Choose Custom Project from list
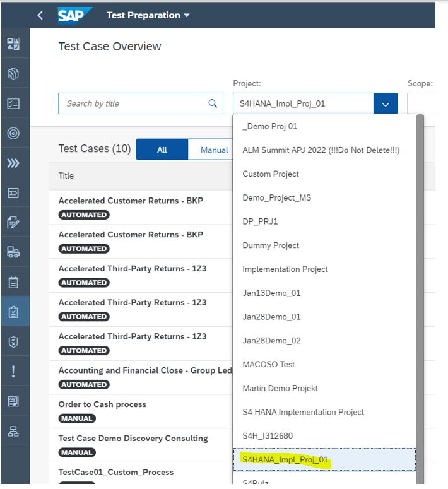Viewport: 448px width, 489px height. pos(324,174)
